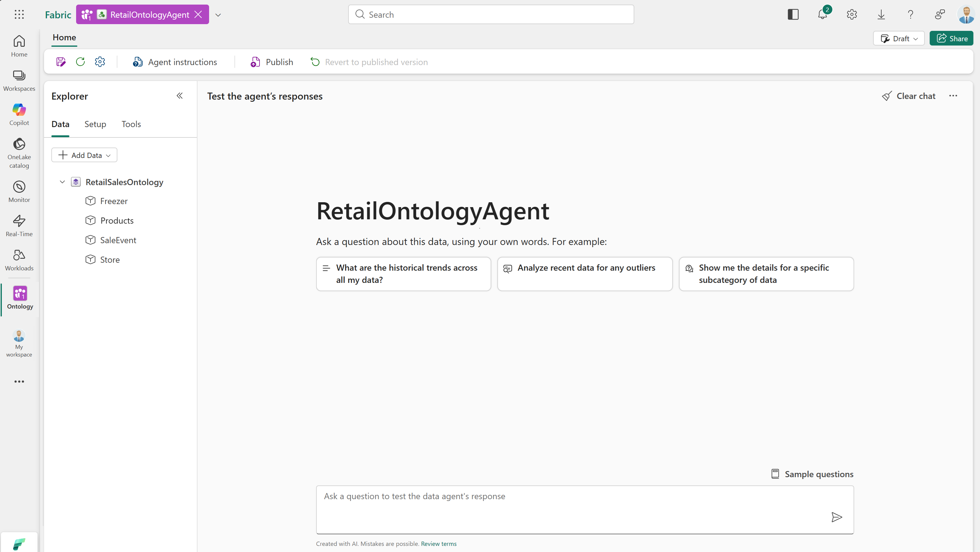
Task: Click the Publish button
Action: pyautogui.click(x=272, y=62)
